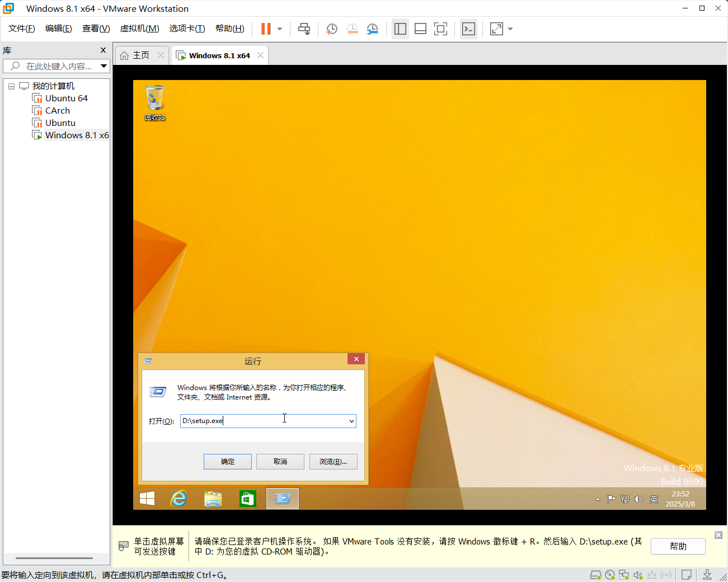Open the 文件(F) menu
The image size is (728, 582).
tap(22, 29)
